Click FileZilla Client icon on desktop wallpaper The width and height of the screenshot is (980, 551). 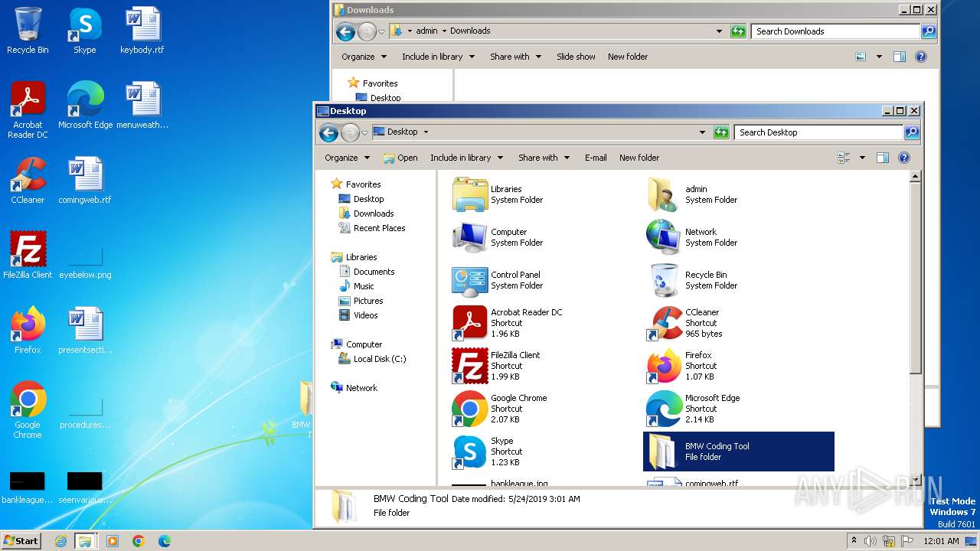(x=28, y=256)
